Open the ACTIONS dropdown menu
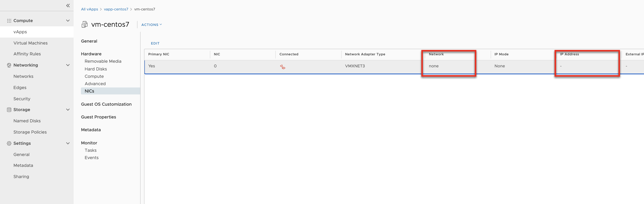The height and width of the screenshot is (204, 644). [x=151, y=25]
